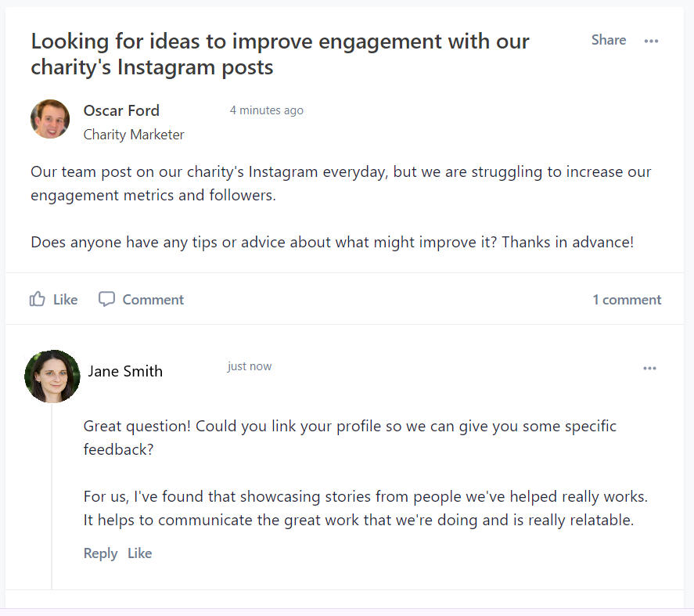Click Jane Smith's circular avatar
The image size is (694, 616).
point(52,376)
